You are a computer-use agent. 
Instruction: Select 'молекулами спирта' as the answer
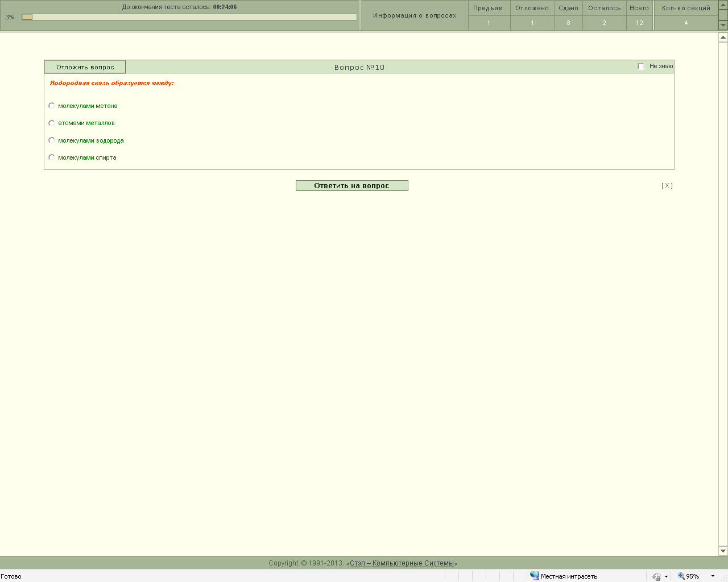[52, 157]
